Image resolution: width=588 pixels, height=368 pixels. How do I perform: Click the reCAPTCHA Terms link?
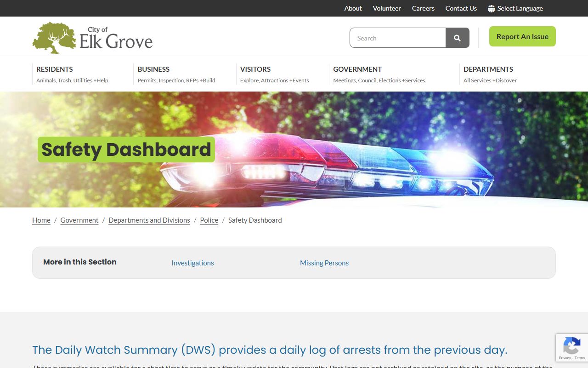(580, 358)
